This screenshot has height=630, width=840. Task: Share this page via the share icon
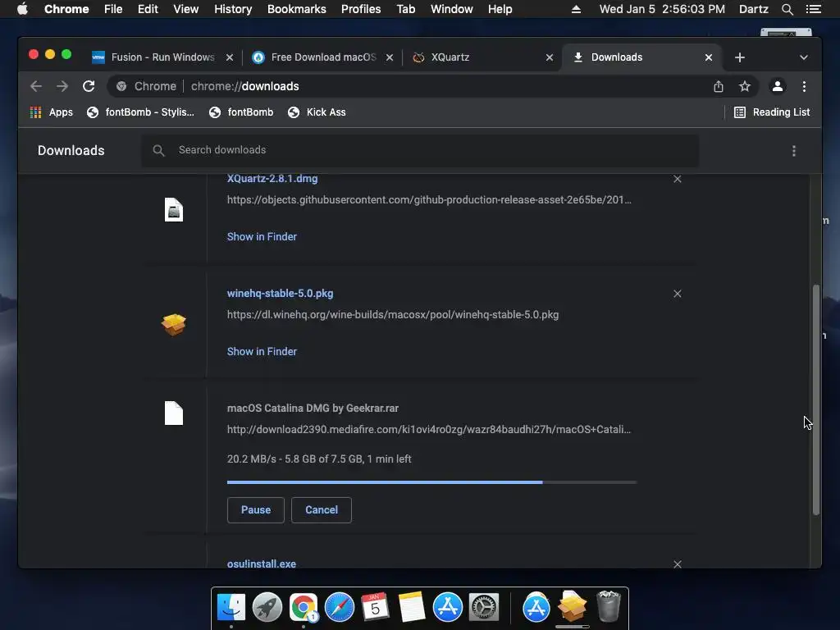719,86
